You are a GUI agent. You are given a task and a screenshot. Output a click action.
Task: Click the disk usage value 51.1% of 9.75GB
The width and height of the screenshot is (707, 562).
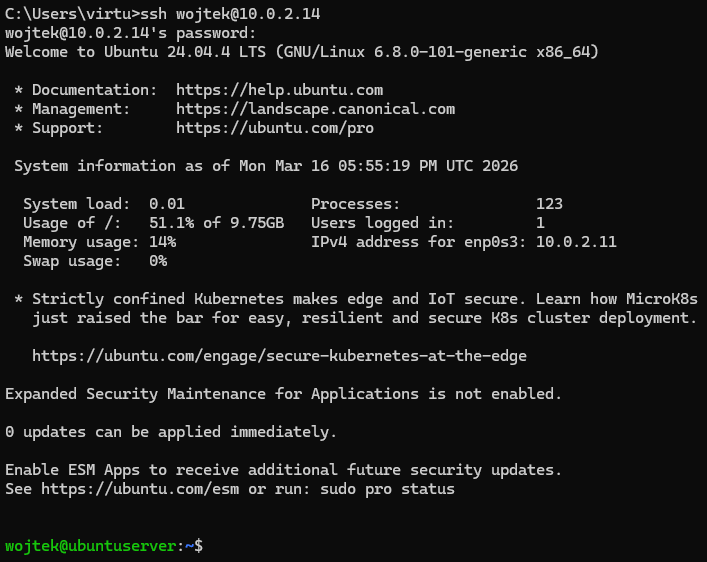(x=216, y=223)
